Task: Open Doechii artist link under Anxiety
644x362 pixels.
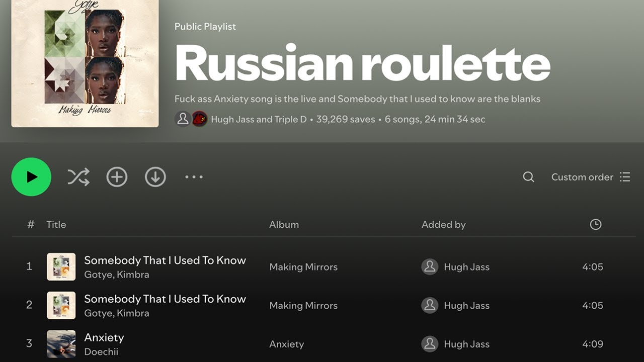Action: pos(101,351)
